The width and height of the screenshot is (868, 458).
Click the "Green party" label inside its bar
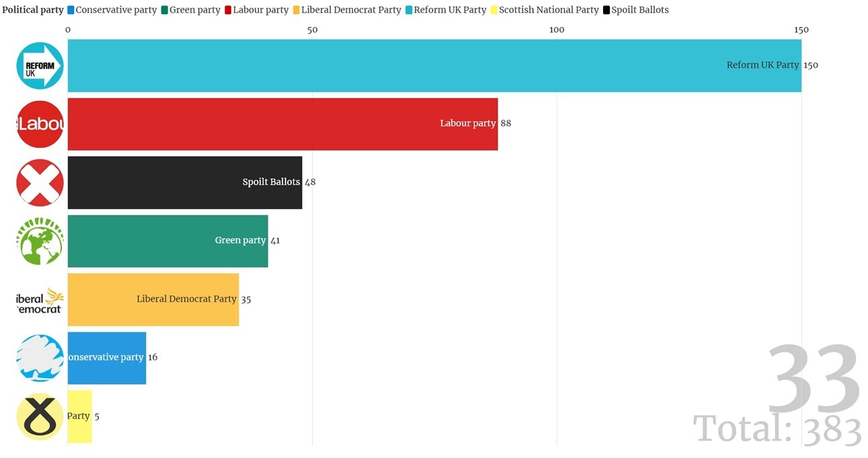coord(241,241)
